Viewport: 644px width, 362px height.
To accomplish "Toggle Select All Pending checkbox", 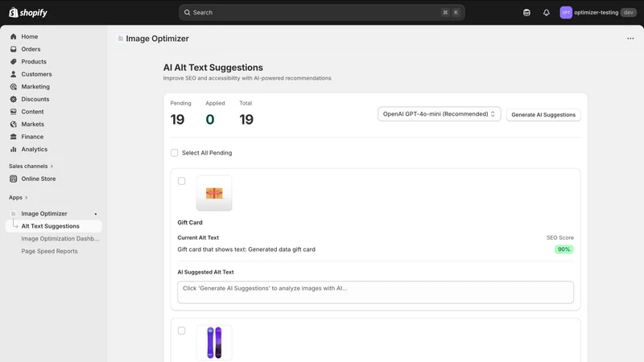I will coord(174,153).
